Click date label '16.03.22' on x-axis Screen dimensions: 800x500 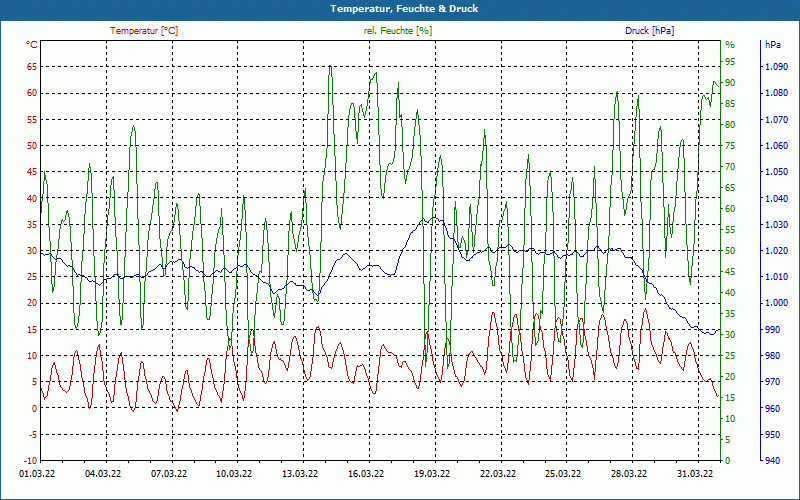pyautogui.click(x=366, y=473)
